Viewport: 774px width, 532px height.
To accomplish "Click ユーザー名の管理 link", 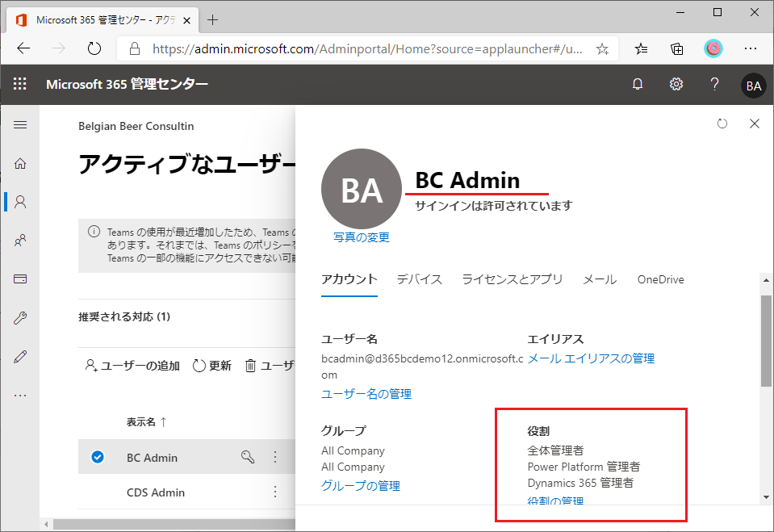I will (366, 394).
